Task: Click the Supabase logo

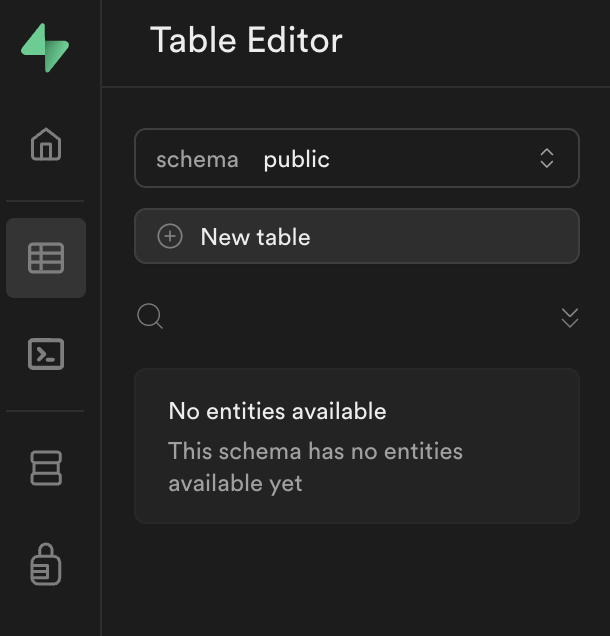Action: (45, 47)
